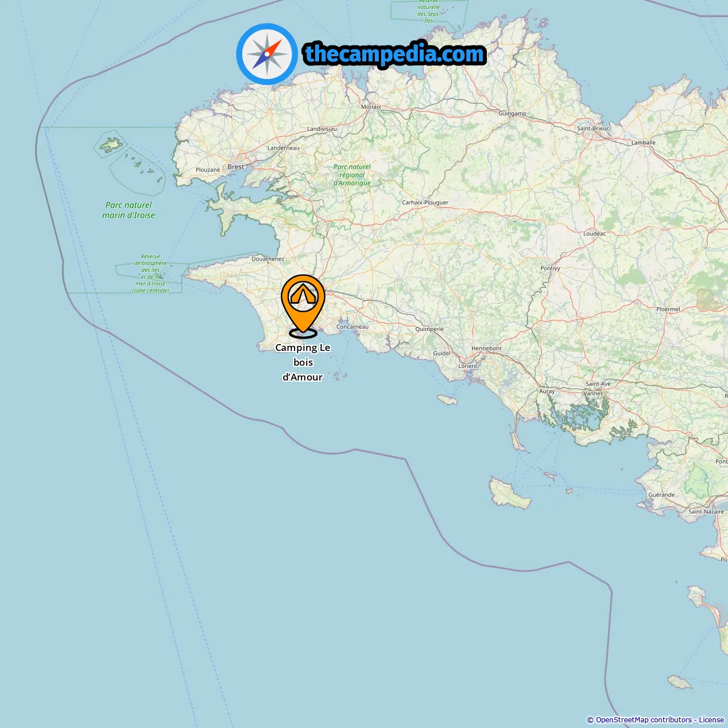Open the thecampedia.com title link
The image size is (728, 728).
click(x=395, y=54)
